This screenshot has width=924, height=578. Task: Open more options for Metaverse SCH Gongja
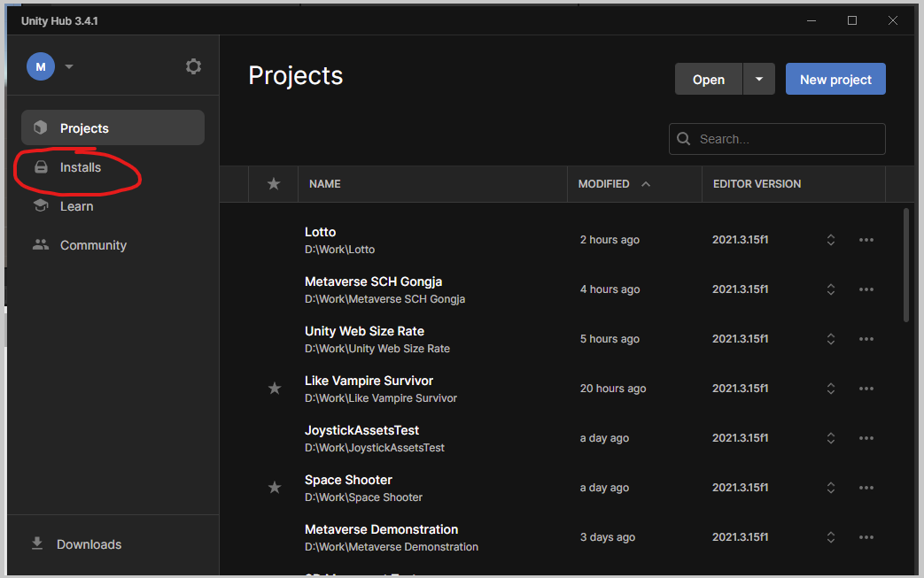click(x=866, y=289)
